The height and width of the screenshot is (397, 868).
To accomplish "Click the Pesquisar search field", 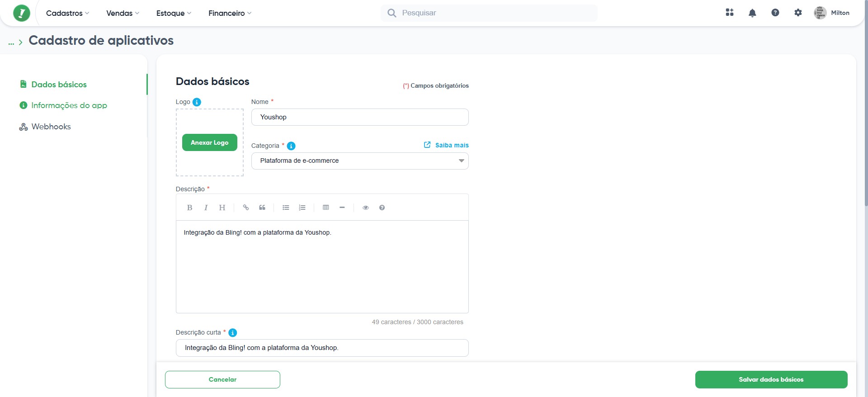I will coord(489,13).
